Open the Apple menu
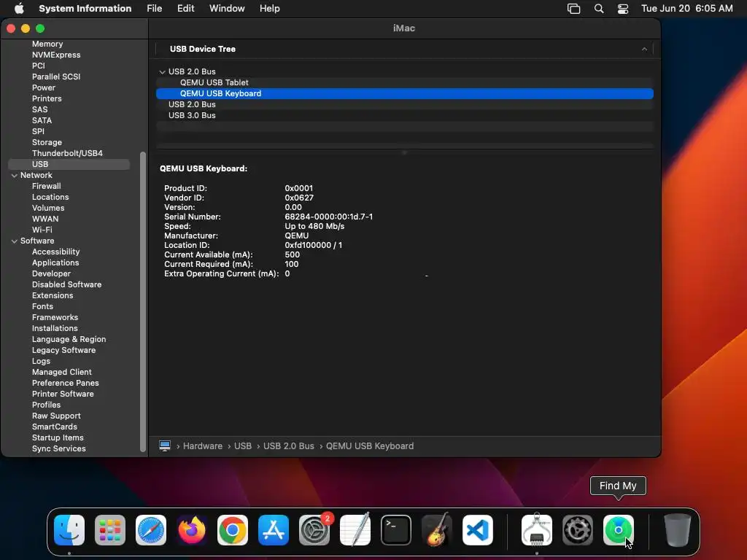747x560 pixels. point(19,8)
